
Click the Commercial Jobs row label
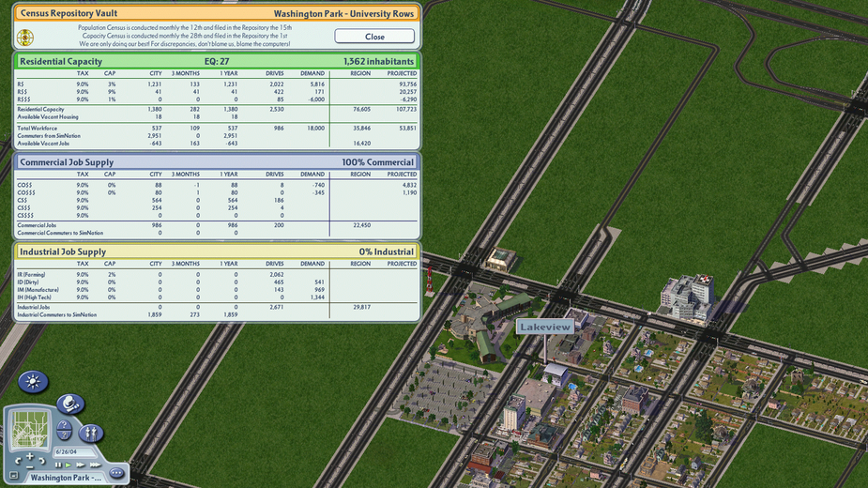click(x=37, y=226)
